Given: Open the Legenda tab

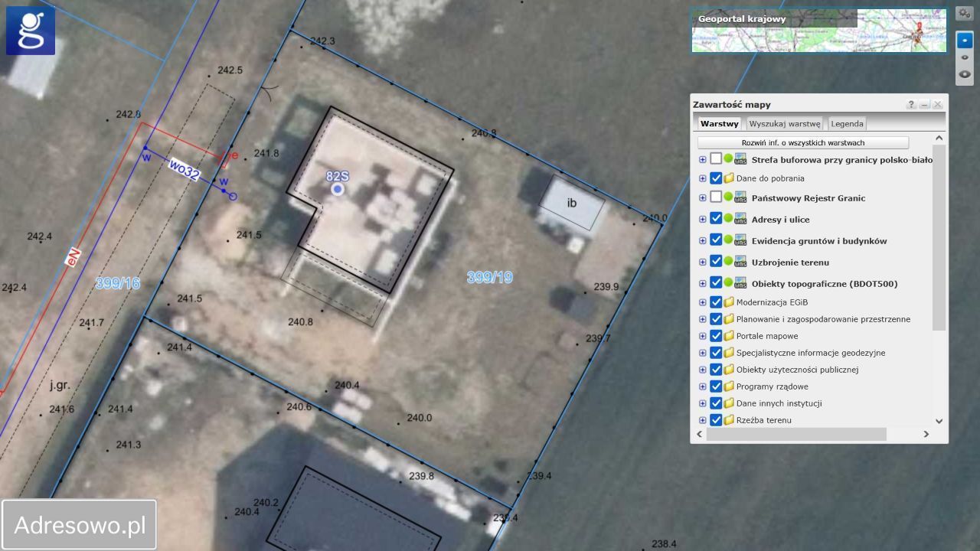Looking at the screenshot, I should [848, 123].
